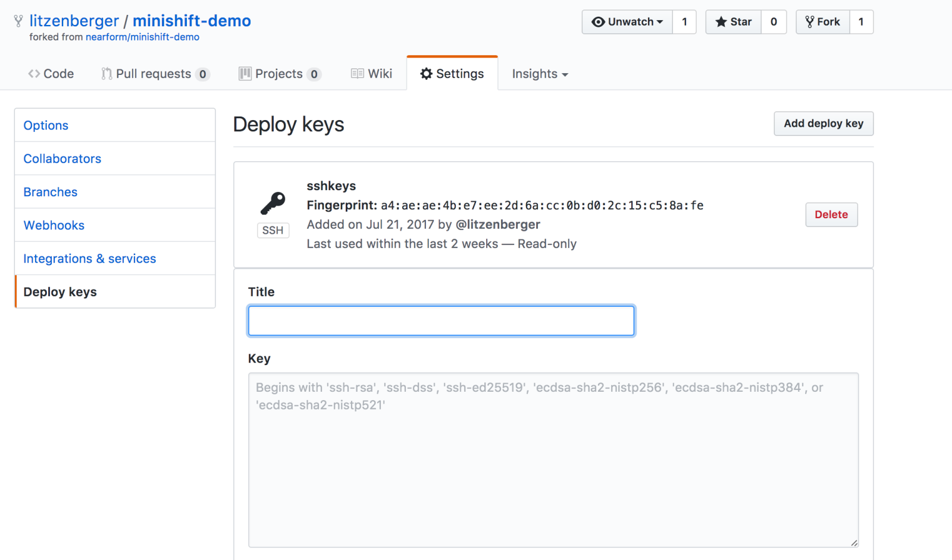Viewport: 952px width, 560px height.
Task: Click the Pull requests counter badge
Action: (x=203, y=74)
